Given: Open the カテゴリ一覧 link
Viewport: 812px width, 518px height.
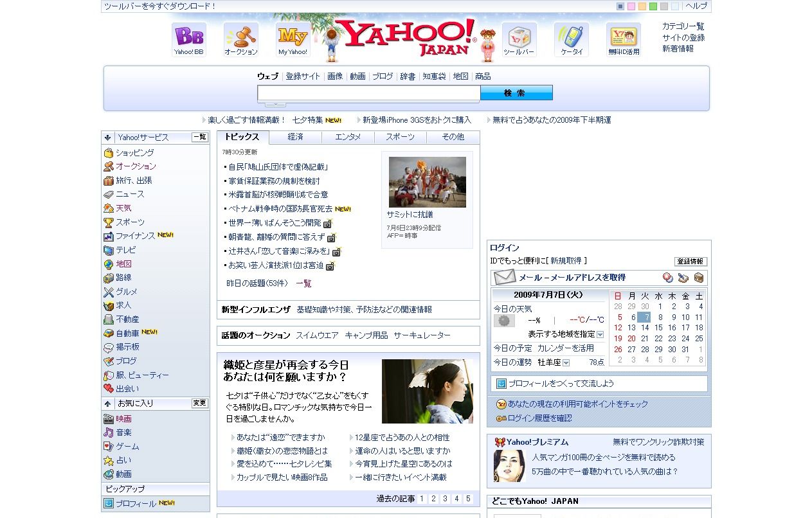Looking at the screenshot, I should (683, 26).
